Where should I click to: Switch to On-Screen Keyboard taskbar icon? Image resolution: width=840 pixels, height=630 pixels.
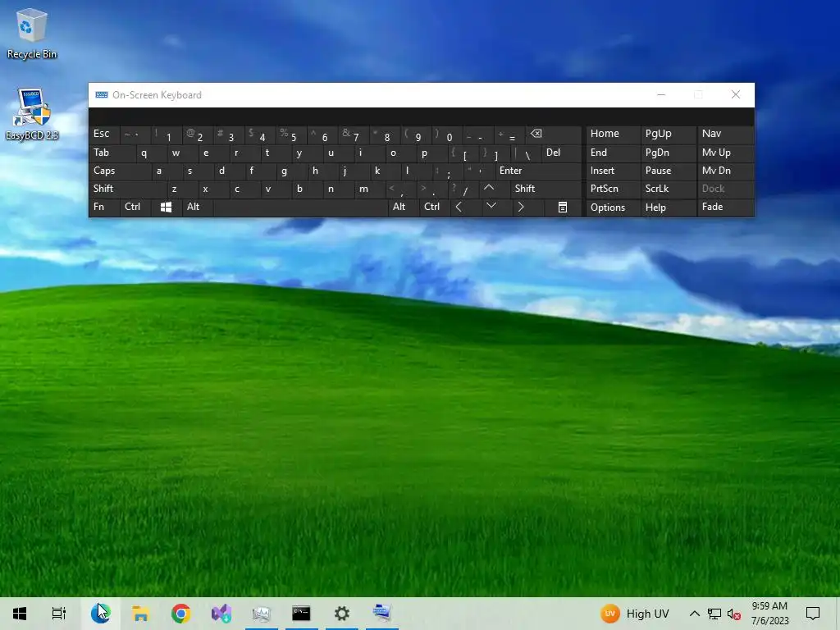click(x=382, y=614)
